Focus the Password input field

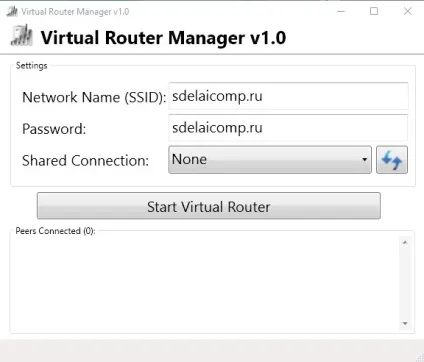coord(288,128)
